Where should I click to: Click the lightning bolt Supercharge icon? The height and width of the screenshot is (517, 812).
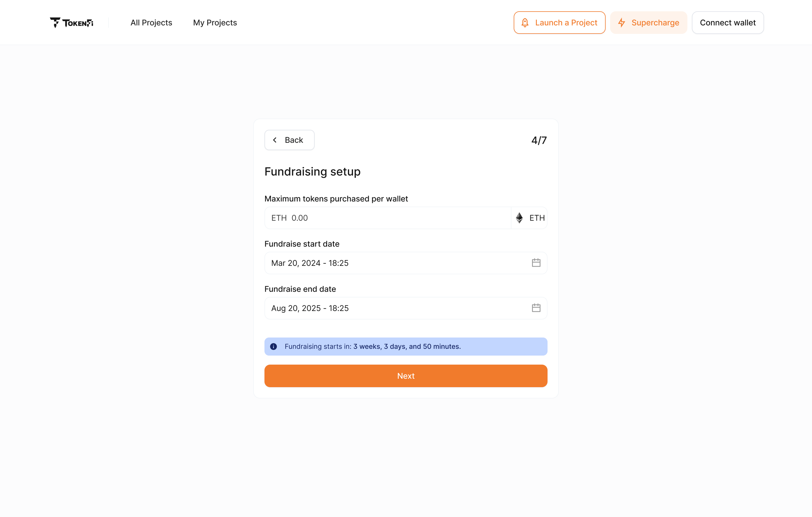point(621,23)
